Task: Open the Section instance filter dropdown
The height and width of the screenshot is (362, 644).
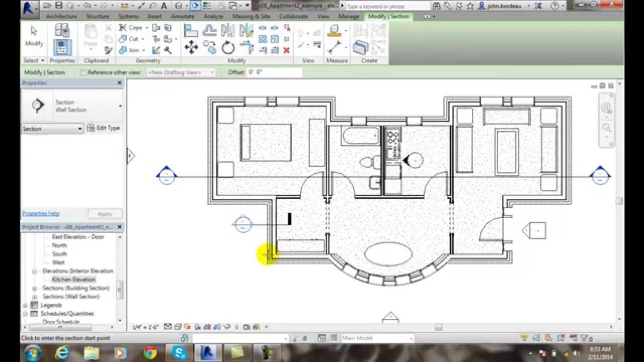Action: tap(52, 129)
